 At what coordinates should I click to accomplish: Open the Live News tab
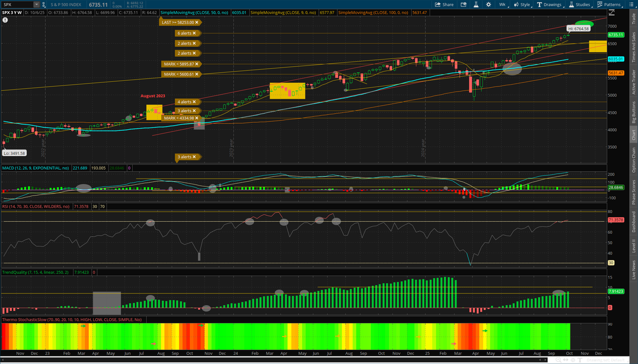point(633,269)
